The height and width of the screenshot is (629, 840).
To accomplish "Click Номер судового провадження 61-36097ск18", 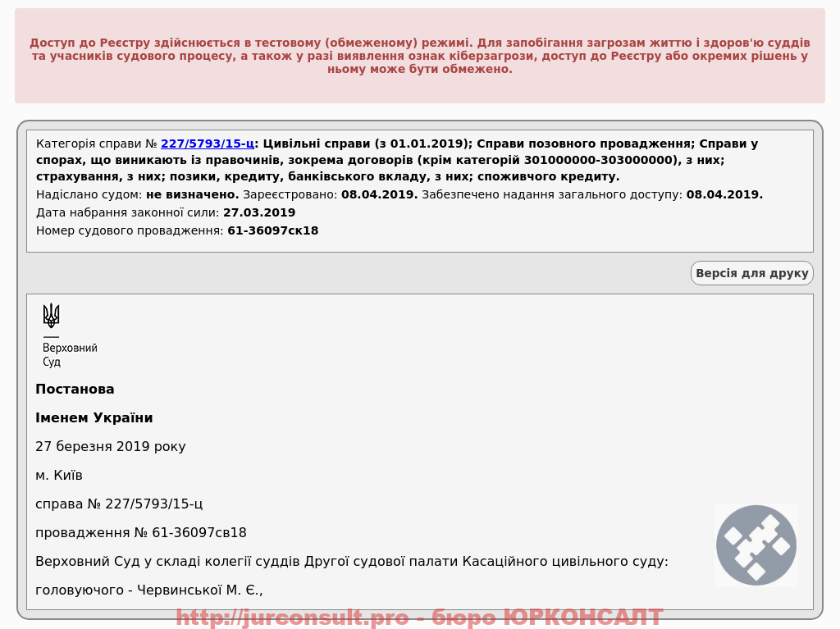I will click(x=177, y=231).
